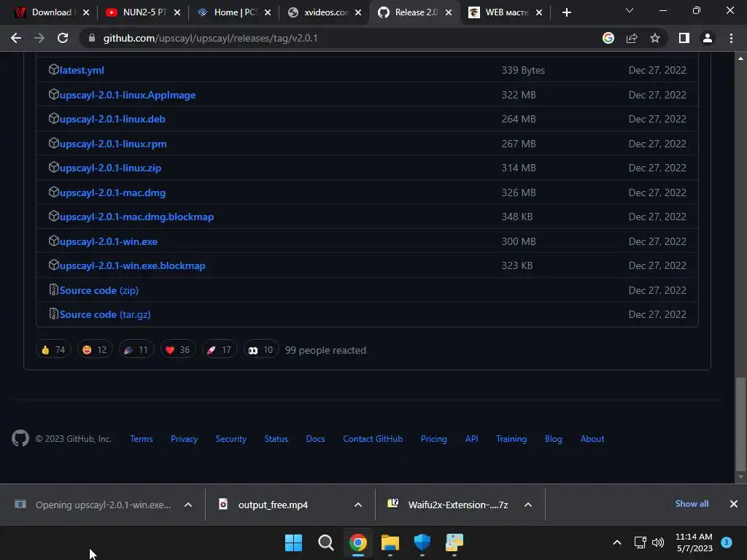The image size is (747, 560).
Task: Open a new browser tab
Action: (x=566, y=12)
